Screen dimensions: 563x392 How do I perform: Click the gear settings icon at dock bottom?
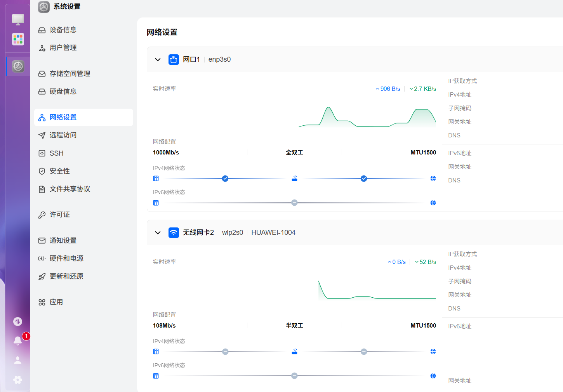[x=18, y=380]
